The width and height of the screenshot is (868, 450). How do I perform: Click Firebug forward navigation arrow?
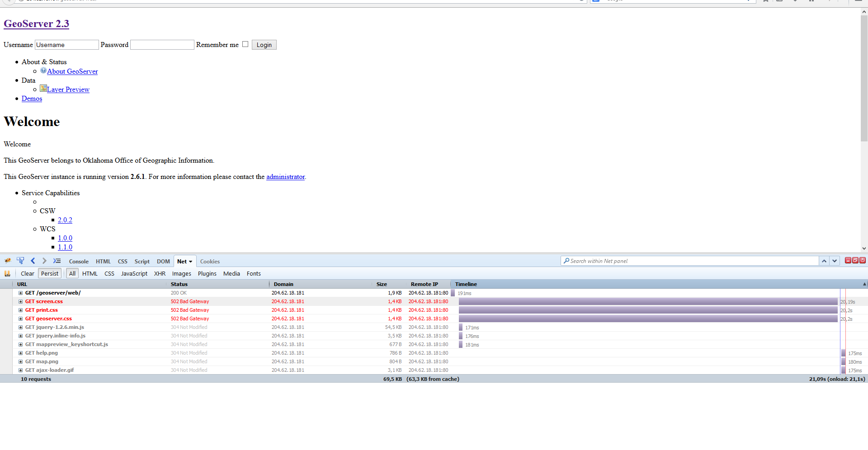pos(44,261)
